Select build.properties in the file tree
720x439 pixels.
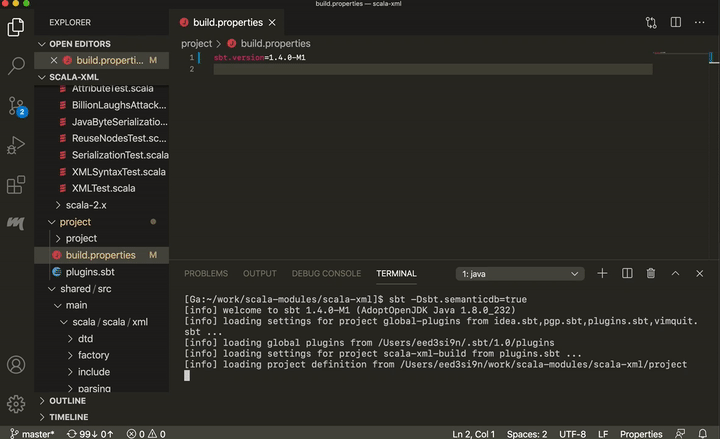click(101, 255)
